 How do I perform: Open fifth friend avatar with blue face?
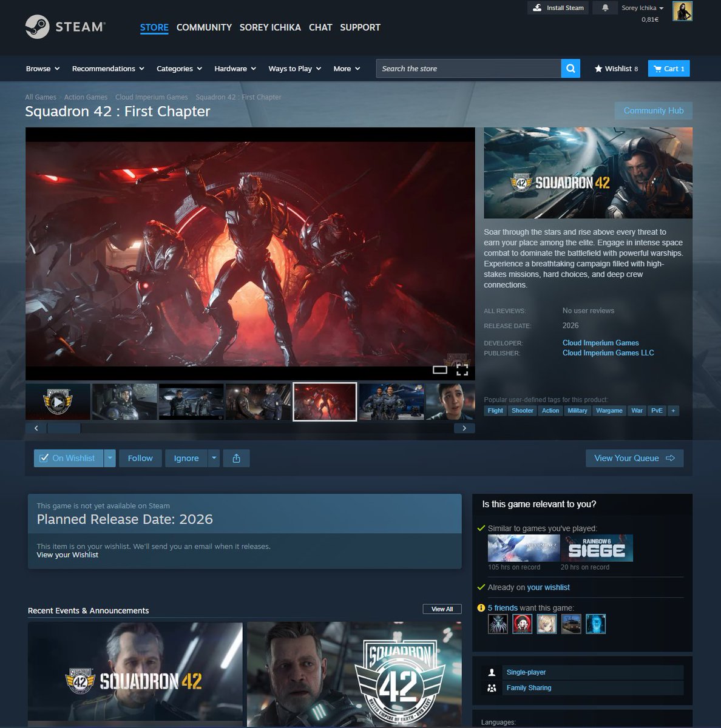(x=595, y=624)
